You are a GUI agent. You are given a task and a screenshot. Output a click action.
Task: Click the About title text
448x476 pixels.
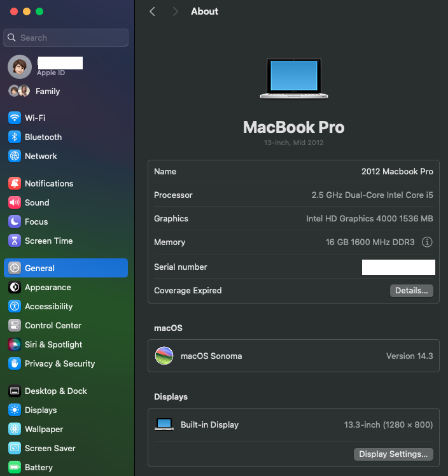[x=204, y=11]
